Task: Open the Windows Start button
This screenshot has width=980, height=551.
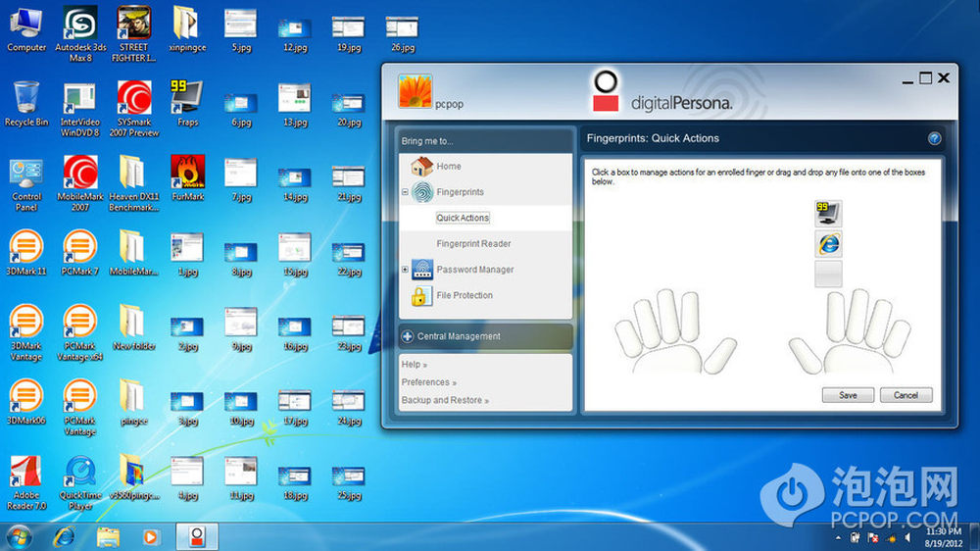Action: [x=19, y=537]
